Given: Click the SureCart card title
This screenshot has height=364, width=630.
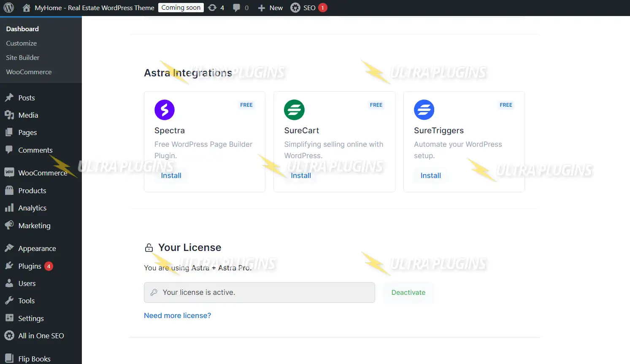Looking at the screenshot, I should point(302,130).
